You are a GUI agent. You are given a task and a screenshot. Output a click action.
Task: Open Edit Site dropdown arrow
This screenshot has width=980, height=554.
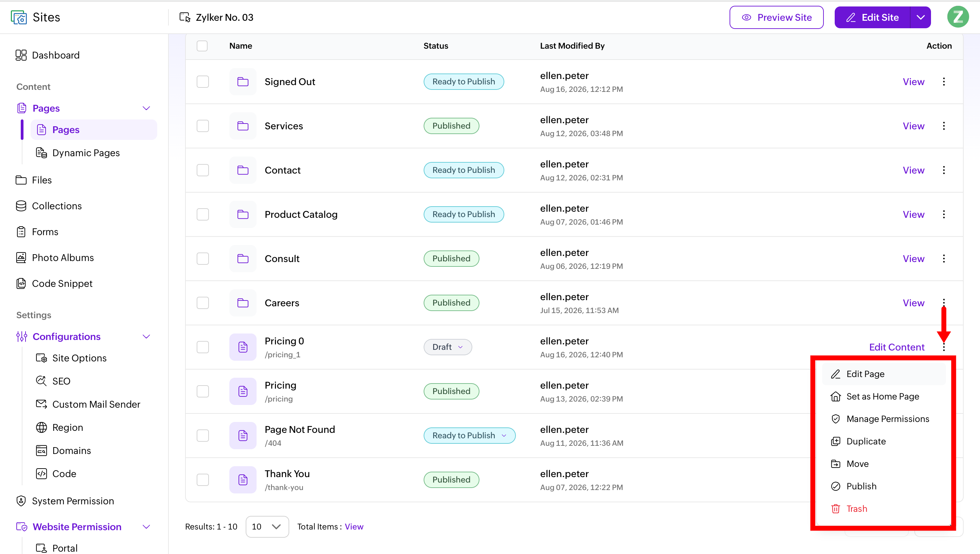[921, 17]
